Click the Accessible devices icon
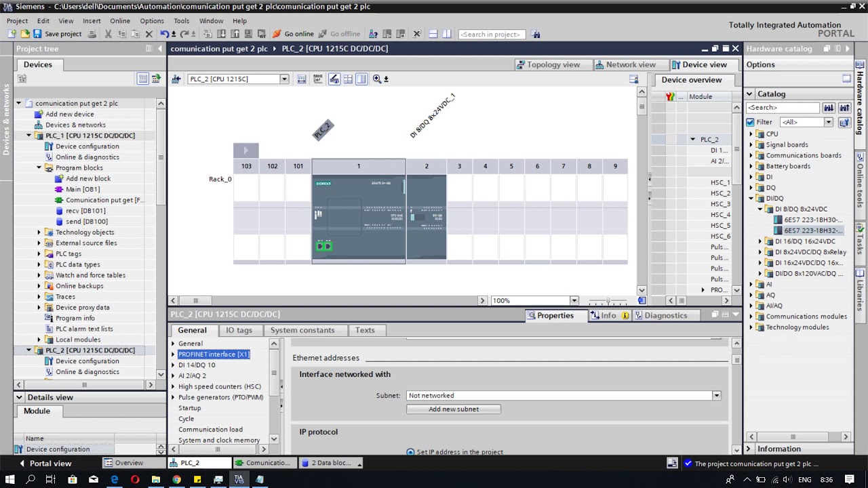Viewport: 868px width, 488px height. click(373, 34)
